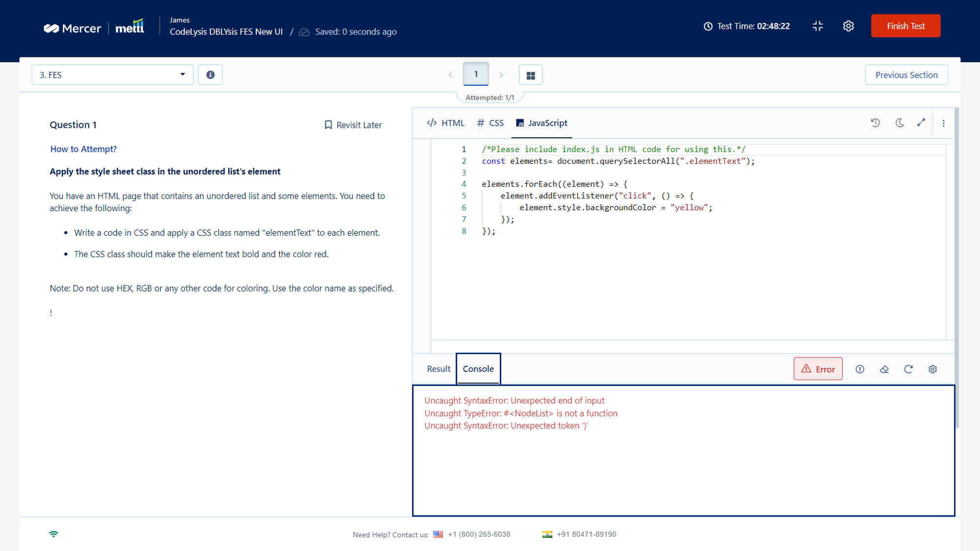980x551 pixels.
Task: Click the "Attempted: 1/1" indicator
Action: 490,97
